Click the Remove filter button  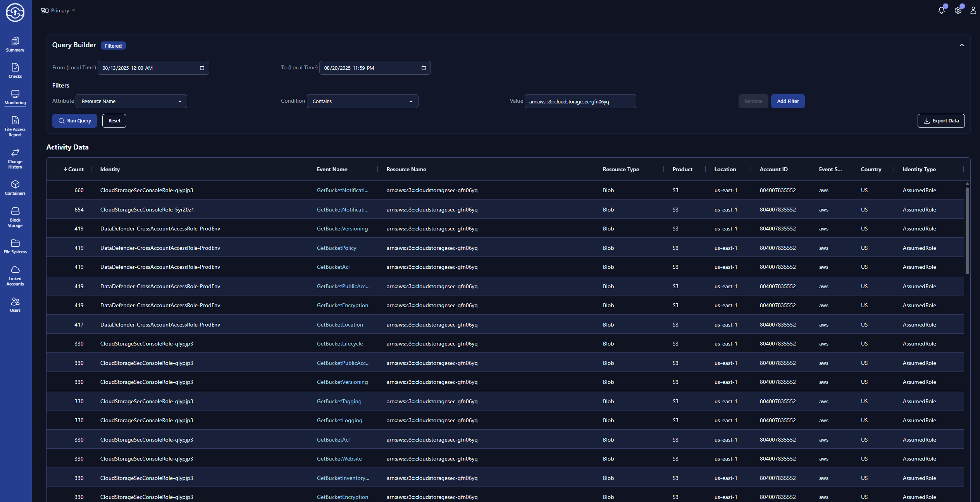753,101
